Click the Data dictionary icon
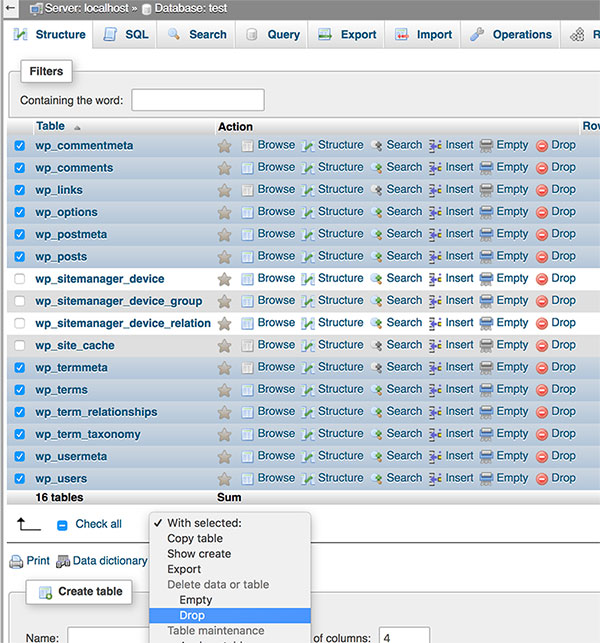Screen dimensions: 600x643 [x=63, y=561]
